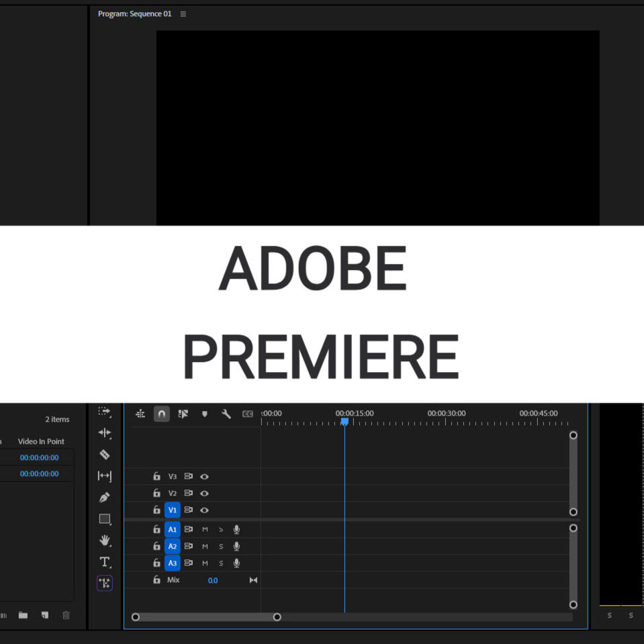Click the Mix track output icon
644x644 pixels.
click(x=253, y=580)
